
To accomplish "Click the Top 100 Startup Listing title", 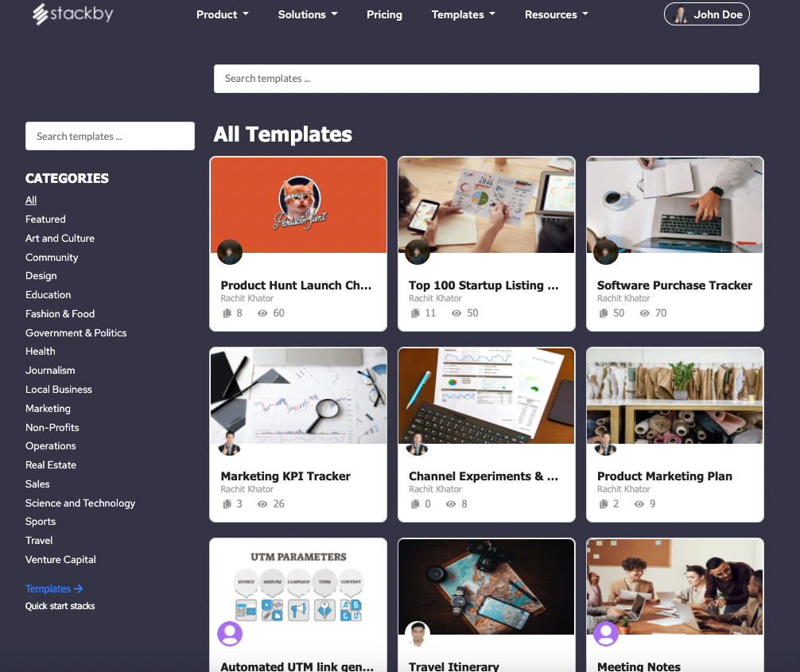I will coord(483,286).
